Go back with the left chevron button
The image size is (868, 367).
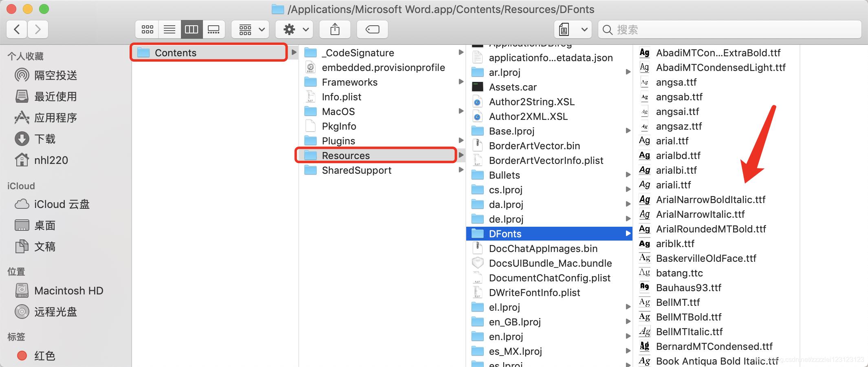[17, 29]
